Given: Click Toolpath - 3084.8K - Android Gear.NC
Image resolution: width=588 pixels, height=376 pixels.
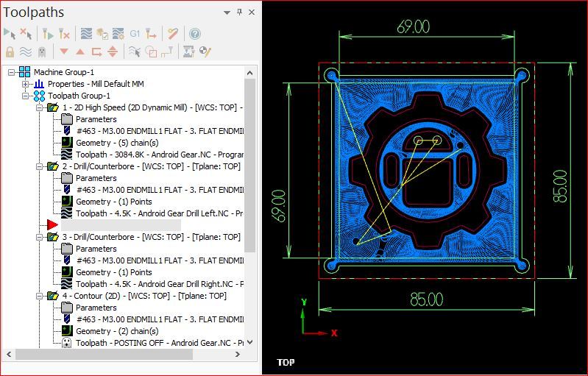Looking at the screenshot, I should pyautogui.click(x=160, y=155).
